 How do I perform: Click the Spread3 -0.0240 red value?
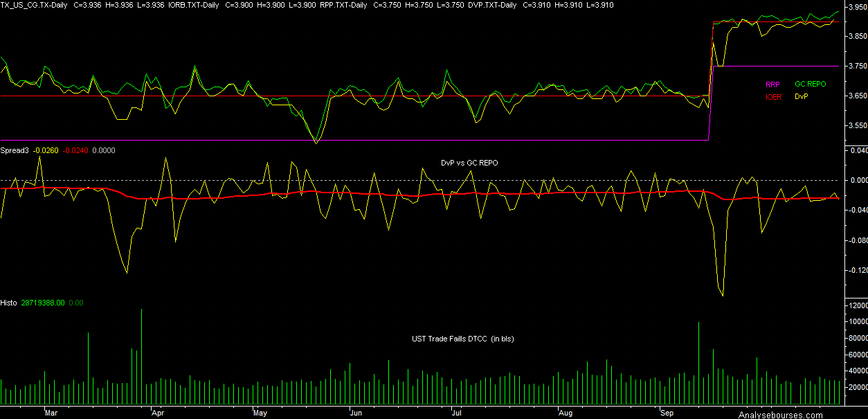coord(75,150)
